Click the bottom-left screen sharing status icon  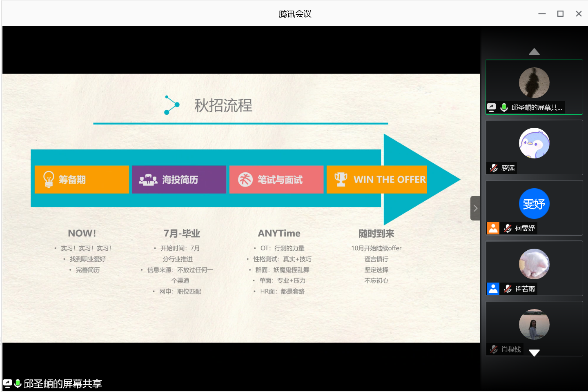coord(7,383)
